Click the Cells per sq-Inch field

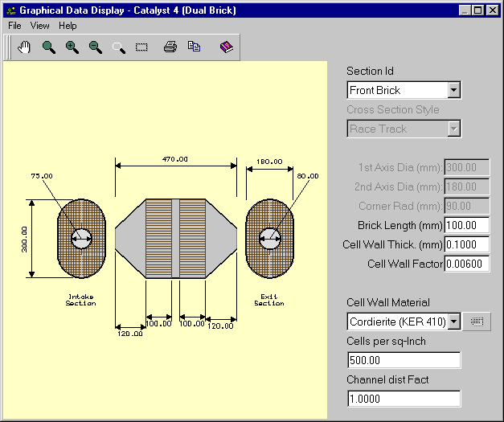point(404,360)
